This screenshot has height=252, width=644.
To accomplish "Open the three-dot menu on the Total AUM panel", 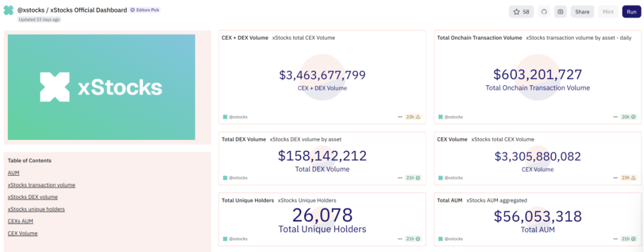I will point(615,239).
